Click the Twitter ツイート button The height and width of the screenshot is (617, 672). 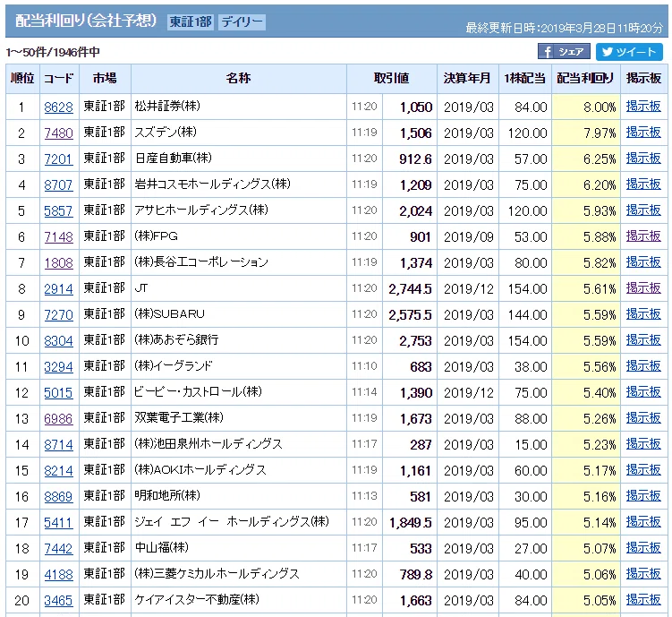tap(629, 52)
